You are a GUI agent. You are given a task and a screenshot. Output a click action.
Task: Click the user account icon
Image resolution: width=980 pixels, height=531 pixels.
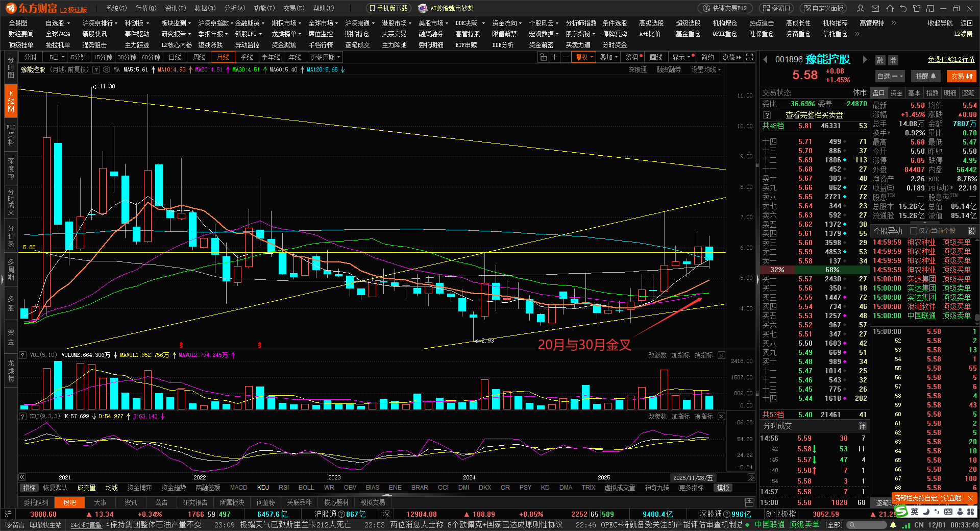[861, 9]
